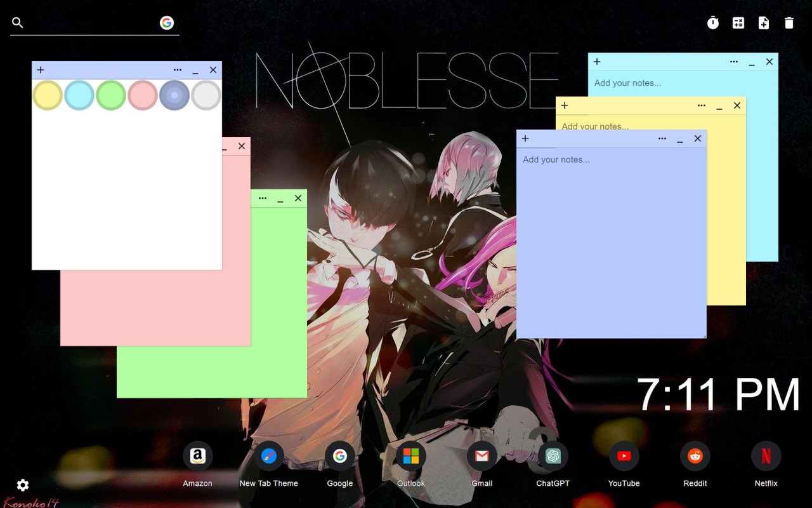Open three-dots menu on purple note

[x=662, y=138]
